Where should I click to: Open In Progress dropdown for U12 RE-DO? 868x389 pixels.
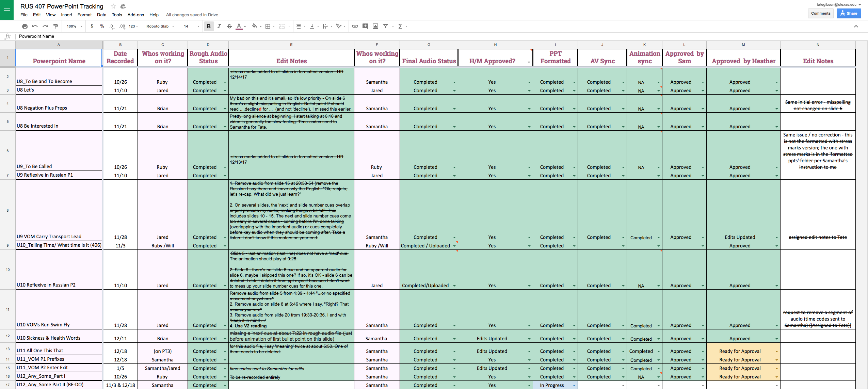click(x=574, y=385)
